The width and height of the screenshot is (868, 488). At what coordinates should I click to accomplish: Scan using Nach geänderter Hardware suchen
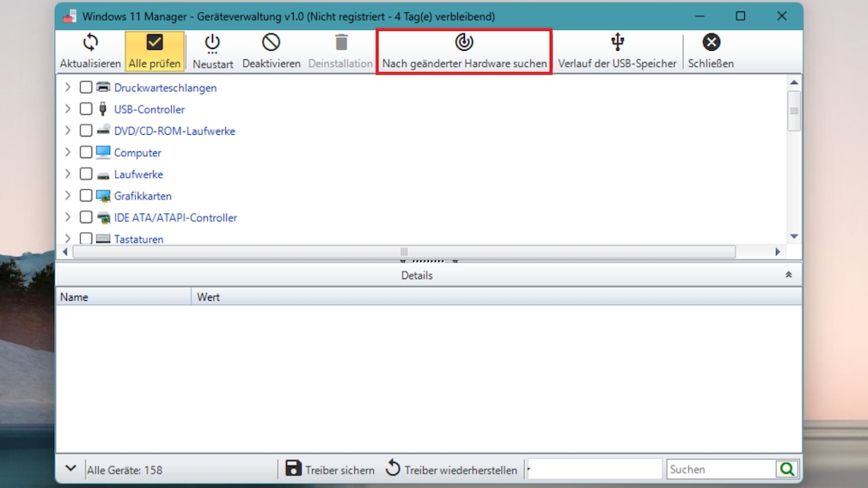[464, 43]
